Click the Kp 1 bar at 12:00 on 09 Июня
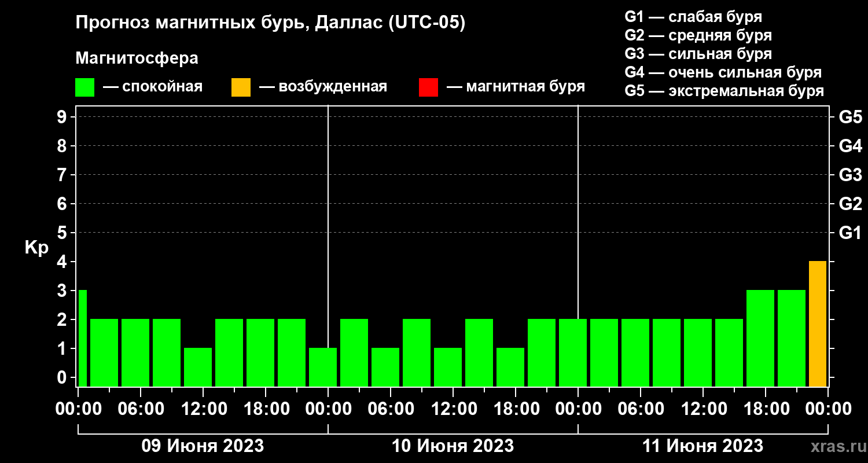This screenshot has height=463, width=868. click(x=198, y=367)
